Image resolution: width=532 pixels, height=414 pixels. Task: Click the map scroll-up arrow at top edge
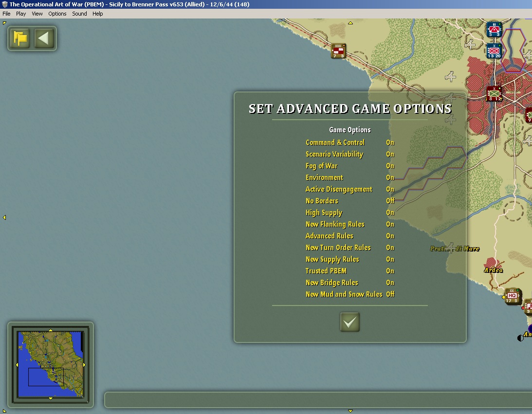tap(350, 23)
